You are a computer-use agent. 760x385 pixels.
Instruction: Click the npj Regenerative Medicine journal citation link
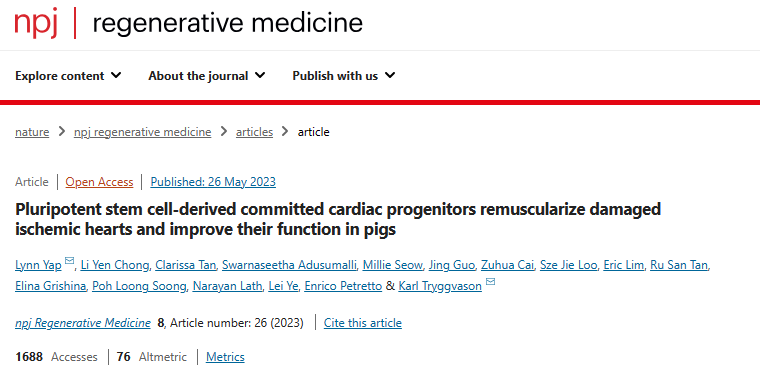tap(83, 323)
